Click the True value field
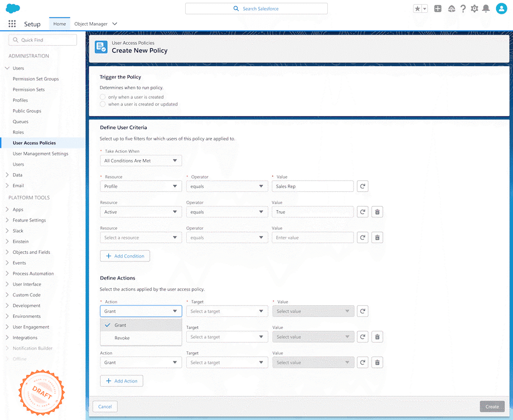The width and height of the screenshot is (513, 420). pos(313,212)
